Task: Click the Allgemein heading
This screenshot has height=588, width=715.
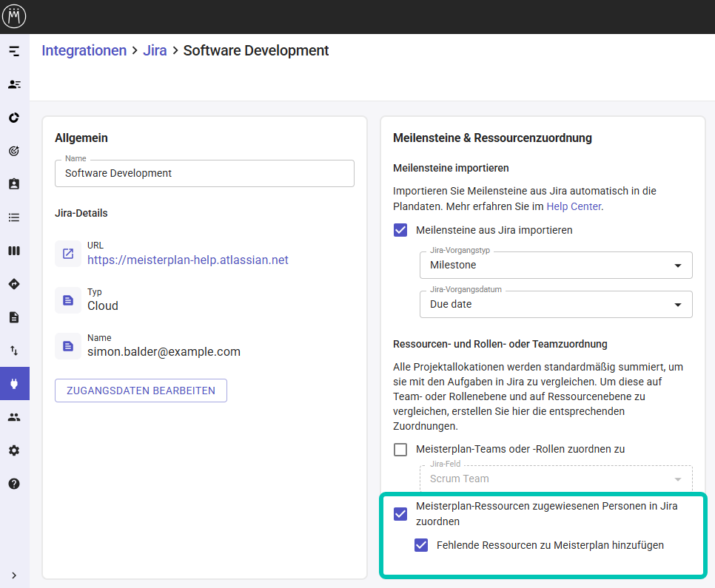Action: coord(81,138)
